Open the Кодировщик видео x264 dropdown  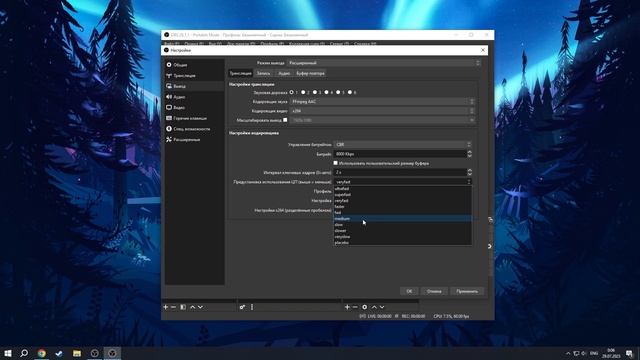pyautogui.click(x=382, y=111)
